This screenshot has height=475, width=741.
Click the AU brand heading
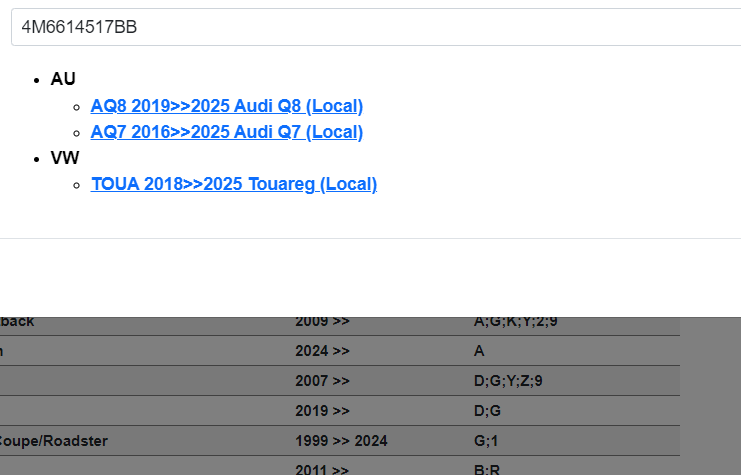point(63,79)
